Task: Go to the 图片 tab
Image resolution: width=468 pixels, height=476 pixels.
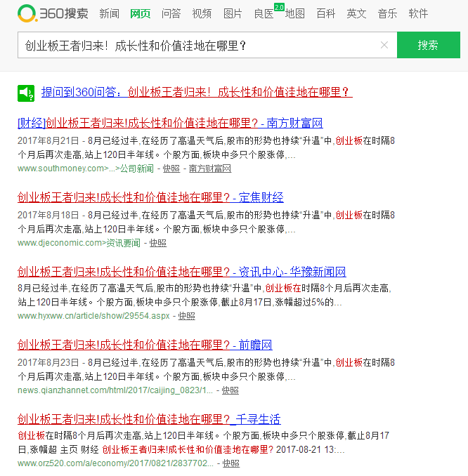Action: coord(233,13)
